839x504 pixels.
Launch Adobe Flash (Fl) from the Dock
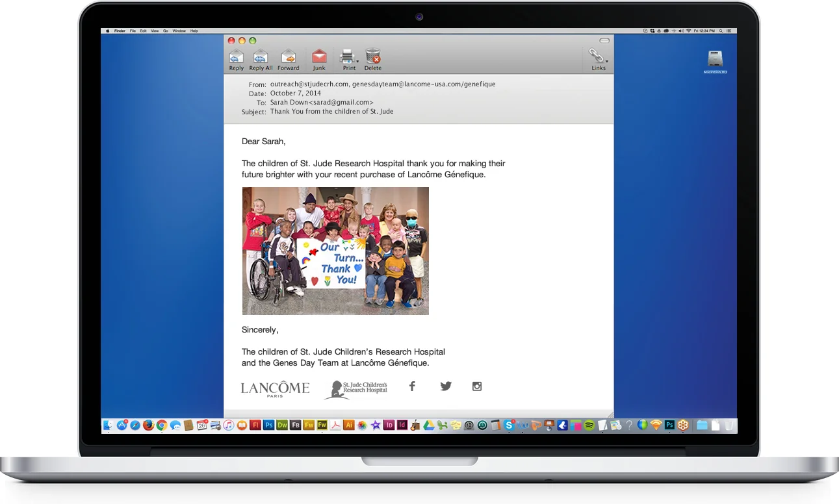(x=255, y=425)
